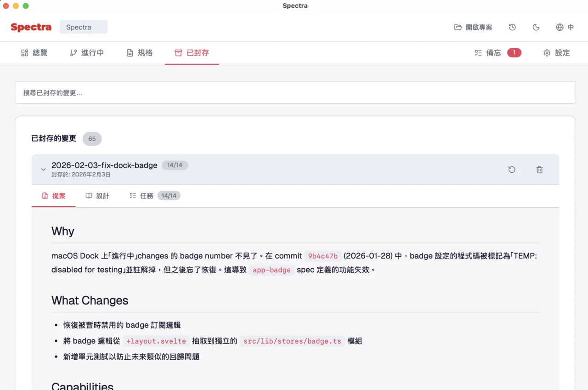Click the Spectra project name selector
This screenshot has width=588, height=390.
click(x=83, y=27)
